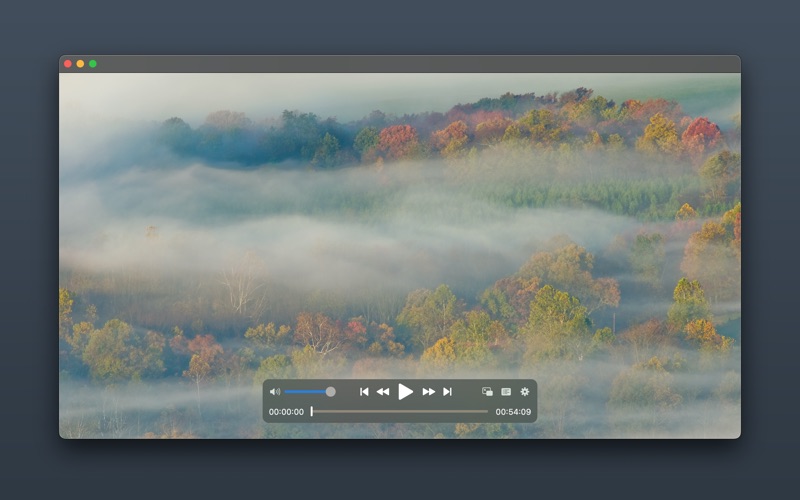This screenshot has height=500, width=800.
Task: Seek to the middle of the progress bar
Action: (400, 411)
